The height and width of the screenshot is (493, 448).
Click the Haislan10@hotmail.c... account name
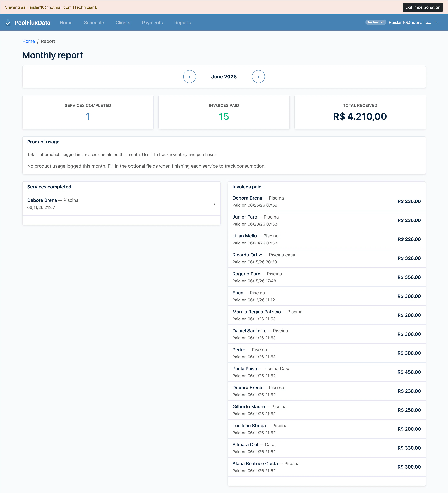point(410,23)
